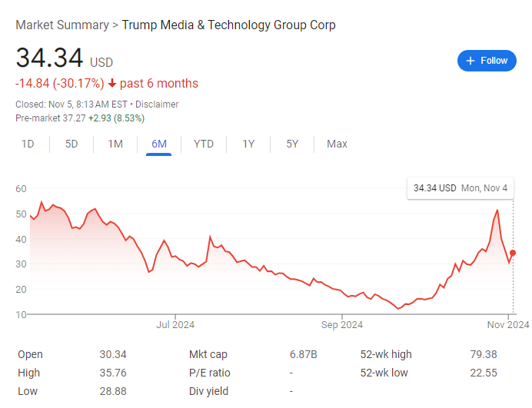Select the Max time range
Screen dimensions: 532x408
(337, 144)
